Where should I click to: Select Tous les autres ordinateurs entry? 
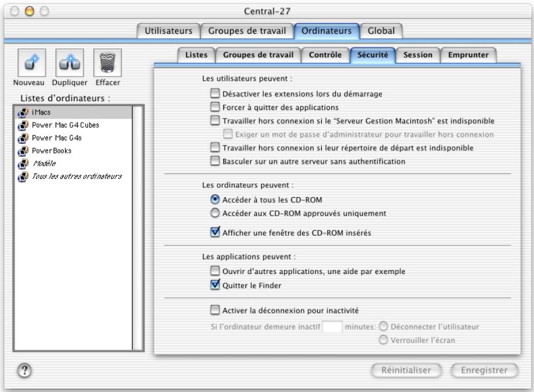coord(73,177)
